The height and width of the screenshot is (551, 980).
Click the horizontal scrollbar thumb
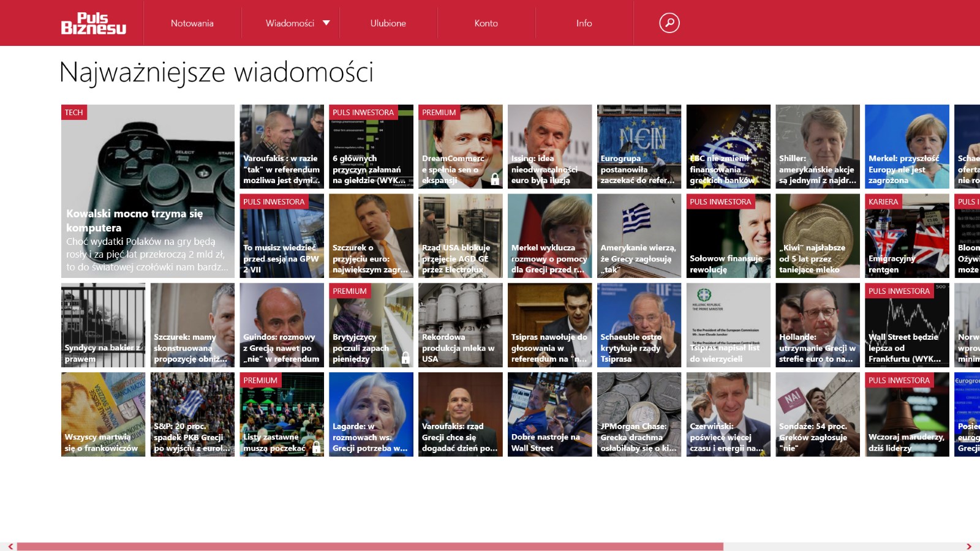pyautogui.click(x=370, y=546)
